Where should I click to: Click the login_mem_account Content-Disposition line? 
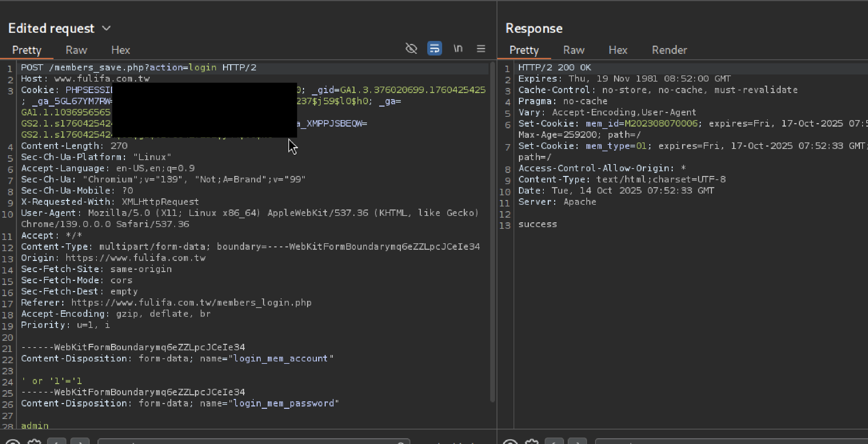pyautogui.click(x=177, y=358)
